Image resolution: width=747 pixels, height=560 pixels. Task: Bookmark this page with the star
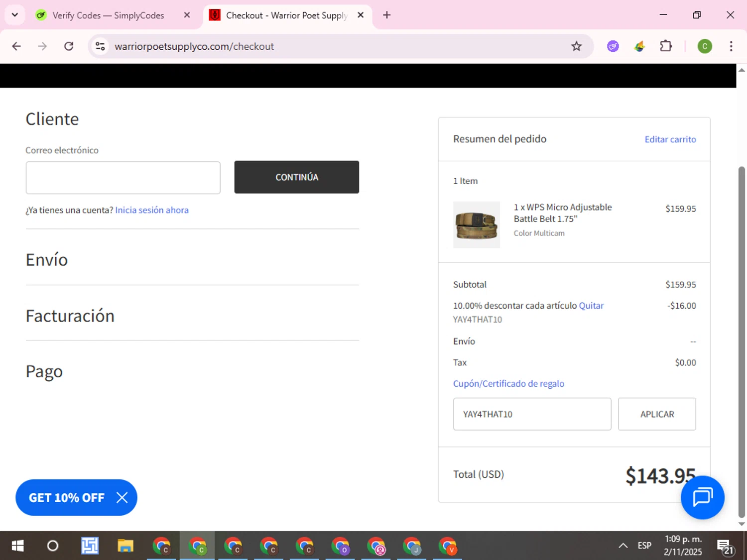point(576,46)
